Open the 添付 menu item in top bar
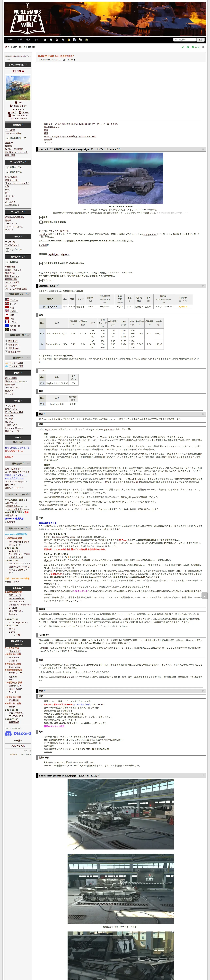The width and height of the screenshot is (210, 980). [37, 40]
